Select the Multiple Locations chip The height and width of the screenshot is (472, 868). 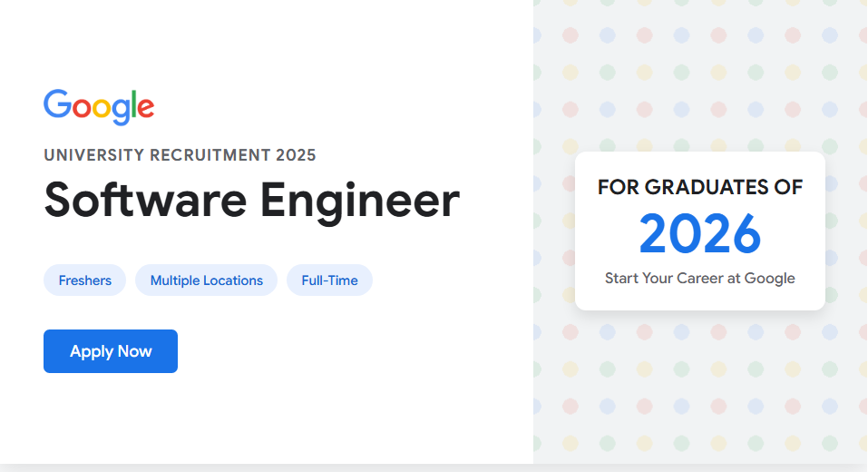207,280
